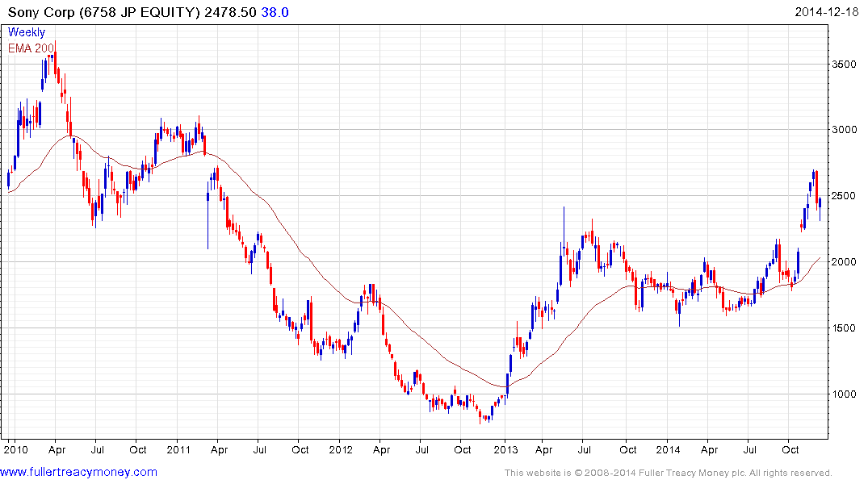The image size is (868, 484).
Task: Click the Weekly interval label
Action: 27,32
